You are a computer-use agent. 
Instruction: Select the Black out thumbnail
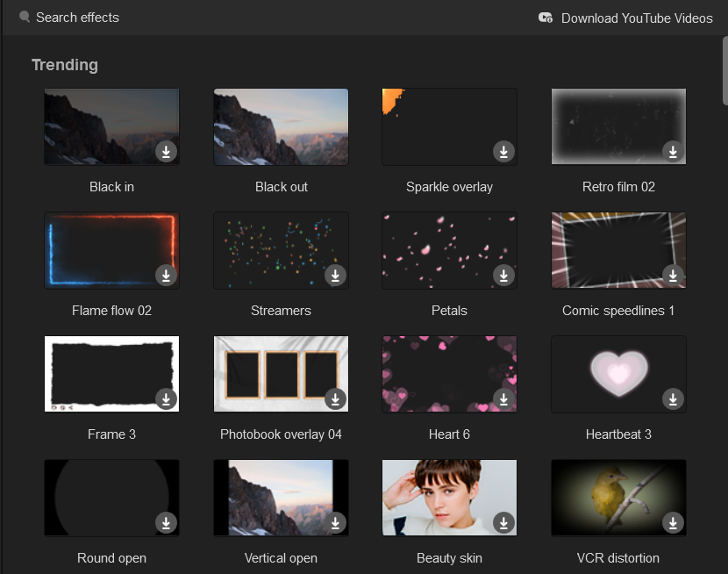click(x=281, y=126)
